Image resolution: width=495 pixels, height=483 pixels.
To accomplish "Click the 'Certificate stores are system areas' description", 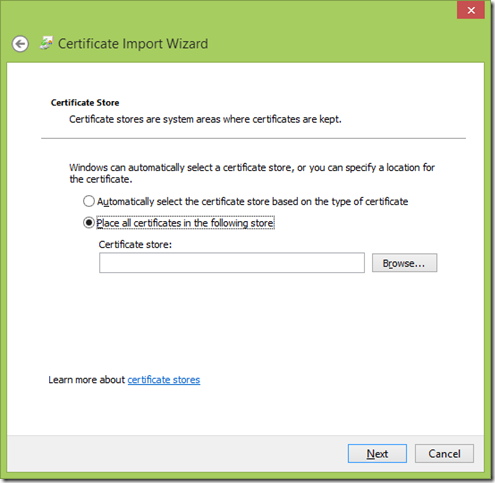I will (205, 119).
